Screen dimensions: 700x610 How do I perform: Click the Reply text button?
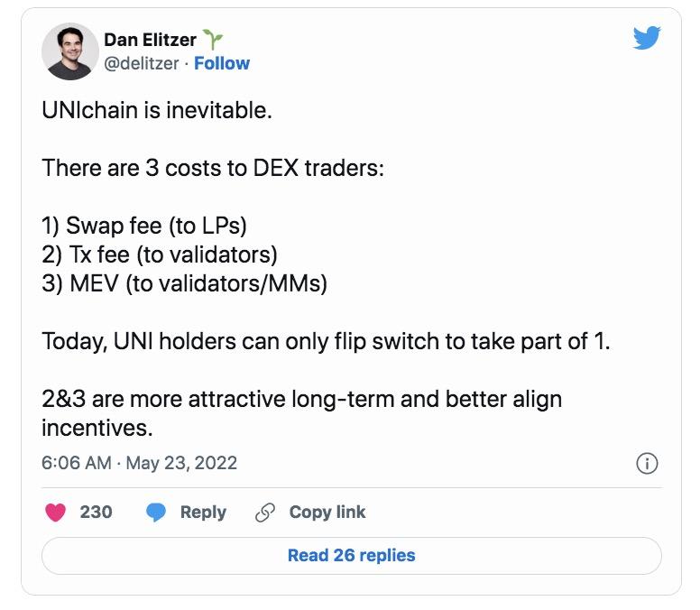[203, 513]
